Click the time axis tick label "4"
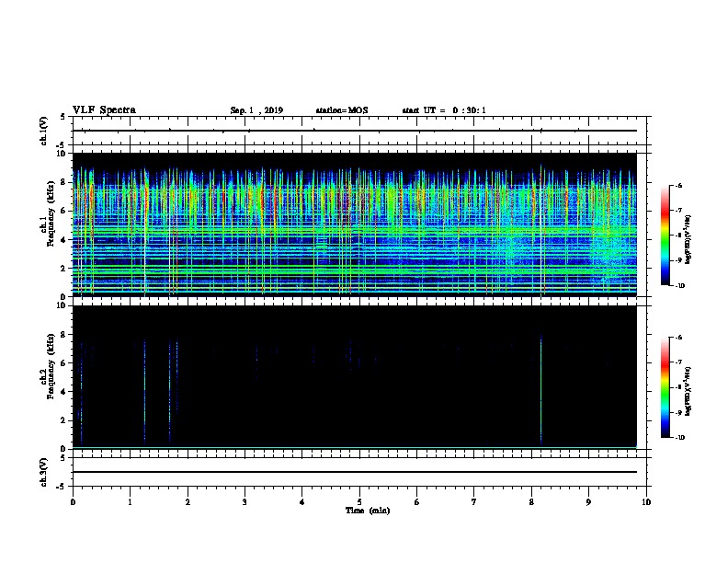 pos(302,502)
